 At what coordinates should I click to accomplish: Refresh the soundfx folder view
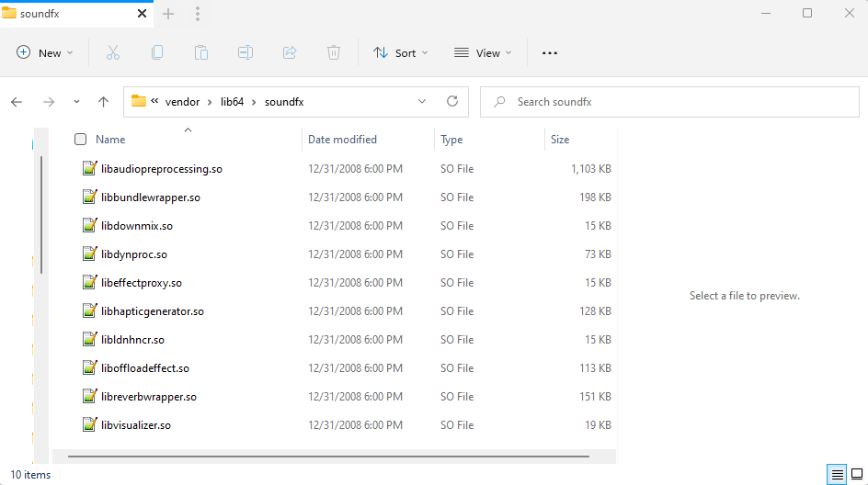point(452,101)
